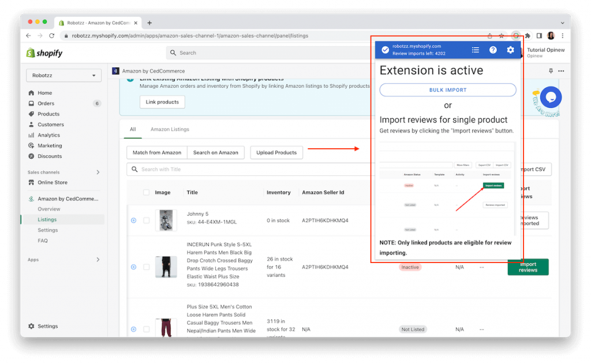Click the browser back arrow
This screenshot has height=364, width=591.
(x=29, y=35)
